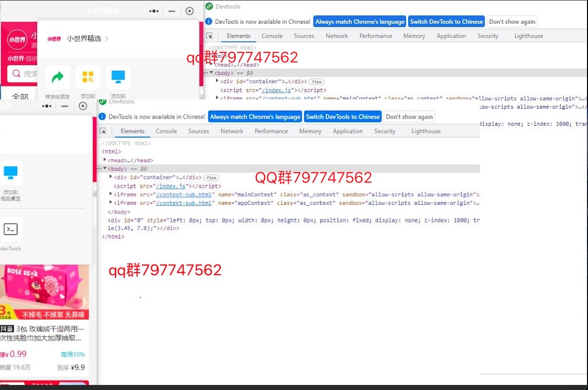588x390 pixels.
Task: Open the three-dots menu in the front mini-program window
Action: click(47, 106)
